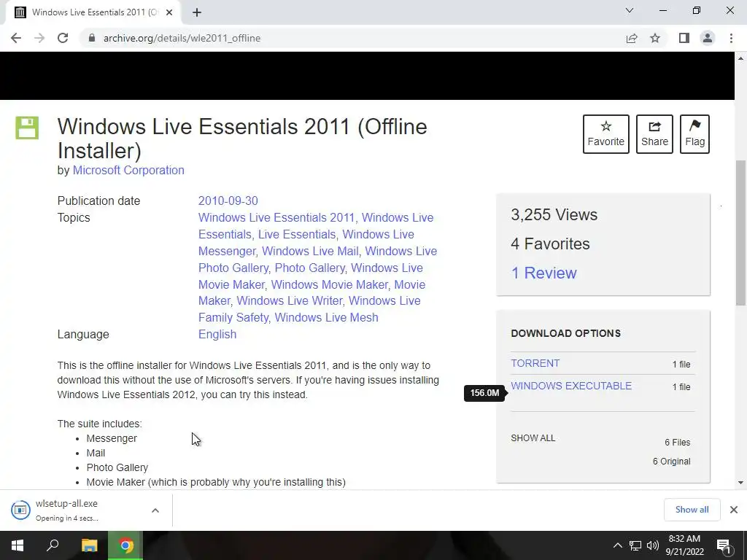747x560 pixels.
Task: Open File Explorer from the taskbar
Action: tap(89, 545)
